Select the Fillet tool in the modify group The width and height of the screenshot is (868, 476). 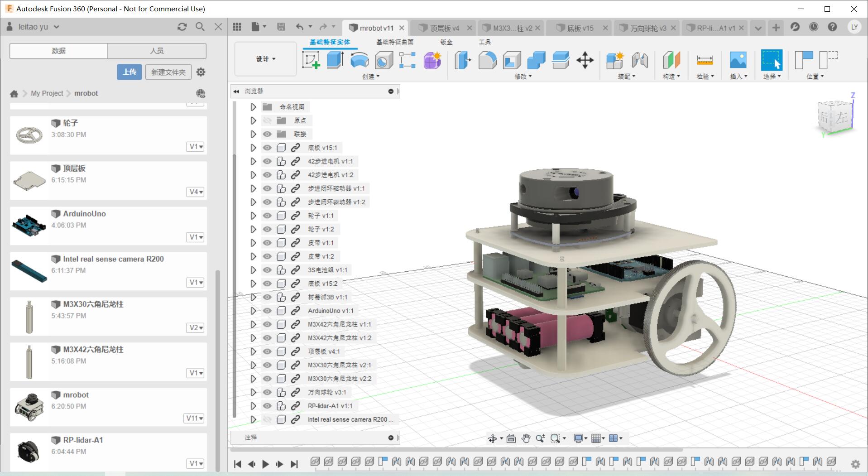point(487,60)
